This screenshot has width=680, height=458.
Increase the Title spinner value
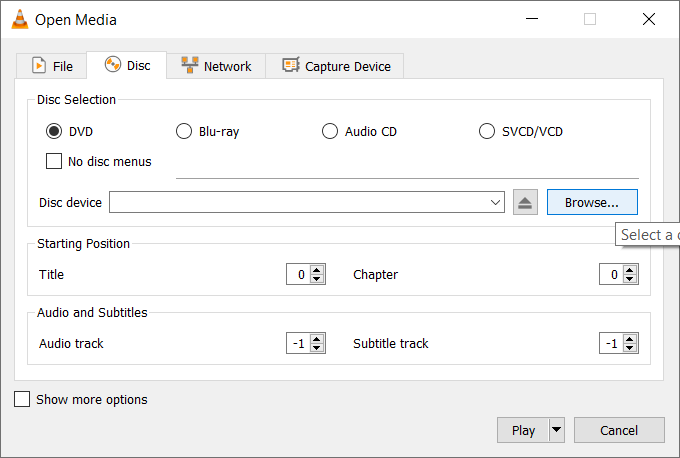tap(318, 270)
